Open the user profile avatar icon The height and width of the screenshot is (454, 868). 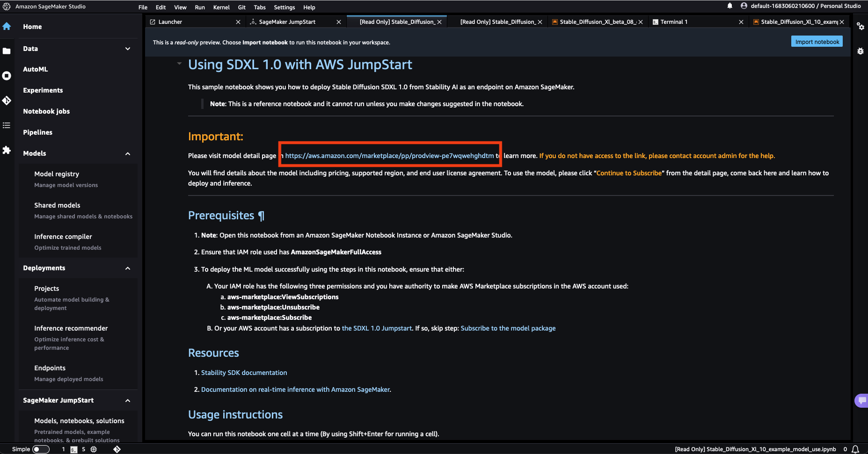744,6
